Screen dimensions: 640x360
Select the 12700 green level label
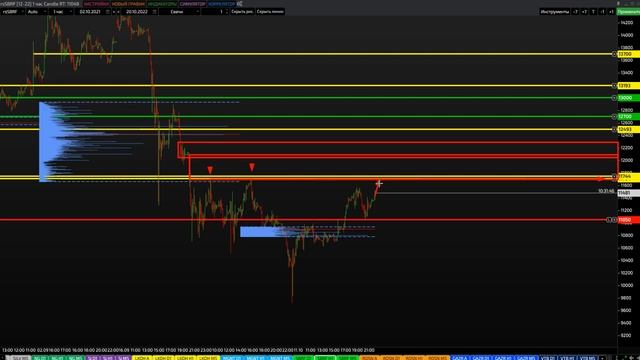click(x=629, y=117)
